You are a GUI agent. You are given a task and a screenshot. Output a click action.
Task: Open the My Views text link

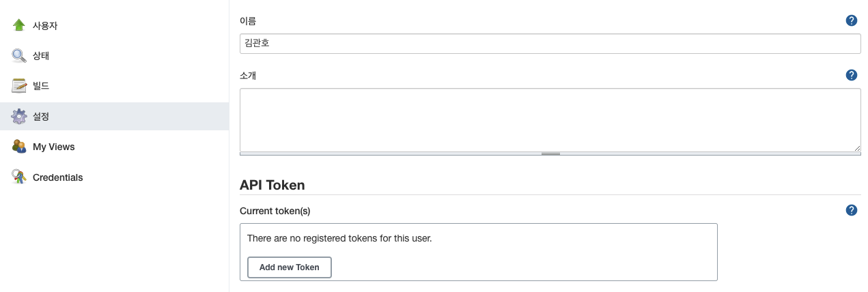click(x=54, y=147)
